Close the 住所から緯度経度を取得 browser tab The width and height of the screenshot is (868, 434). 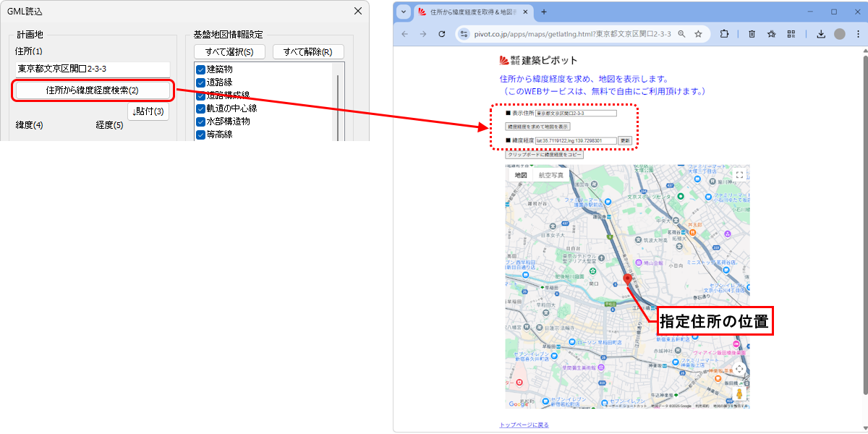point(527,12)
